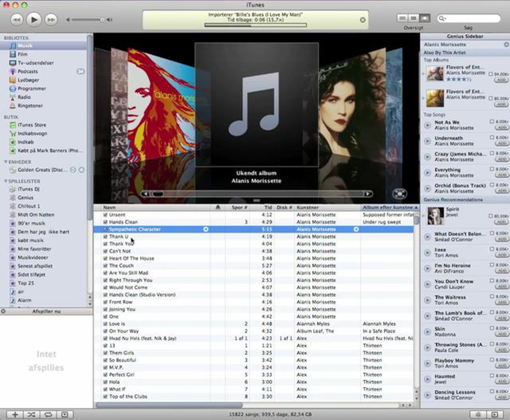
Task: Click the shuffle icon in bottom bar
Action: click(31, 414)
